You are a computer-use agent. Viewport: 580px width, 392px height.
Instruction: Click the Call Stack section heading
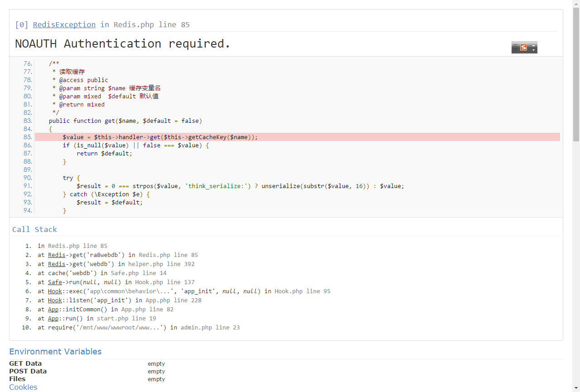(x=34, y=229)
